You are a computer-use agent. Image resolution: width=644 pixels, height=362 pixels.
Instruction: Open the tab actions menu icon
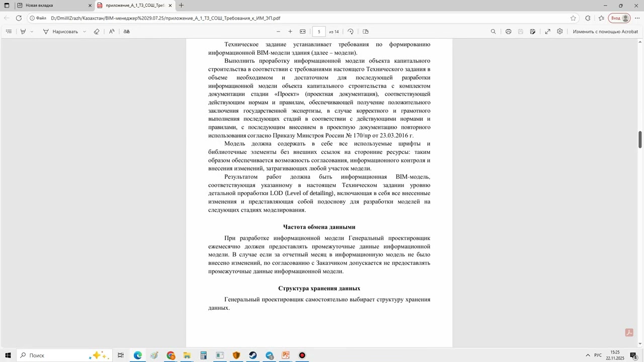[7, 6]
